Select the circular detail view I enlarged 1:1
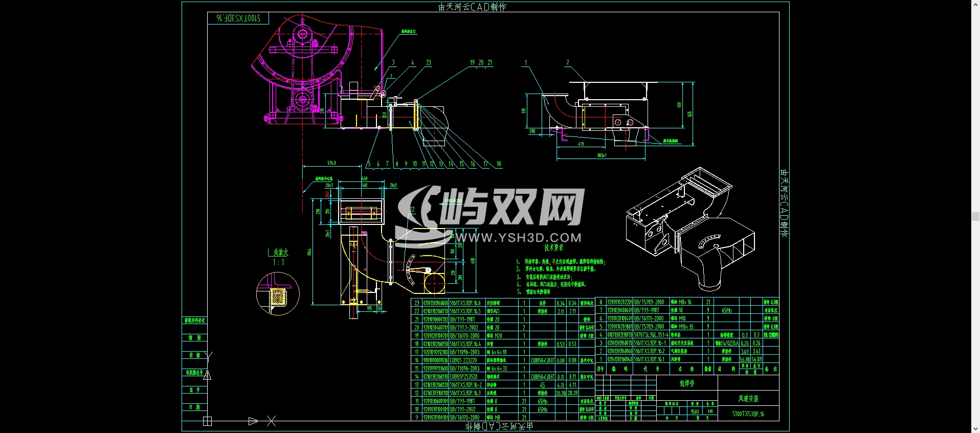Screen dimensions: 980x433 click(x=277, y=293)
